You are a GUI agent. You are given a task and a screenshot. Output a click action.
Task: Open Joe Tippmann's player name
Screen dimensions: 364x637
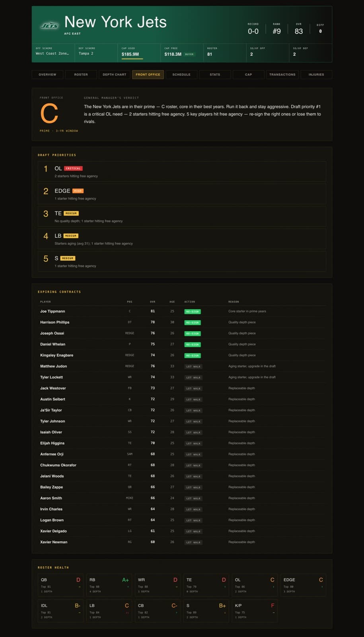(x=53, y=311)
